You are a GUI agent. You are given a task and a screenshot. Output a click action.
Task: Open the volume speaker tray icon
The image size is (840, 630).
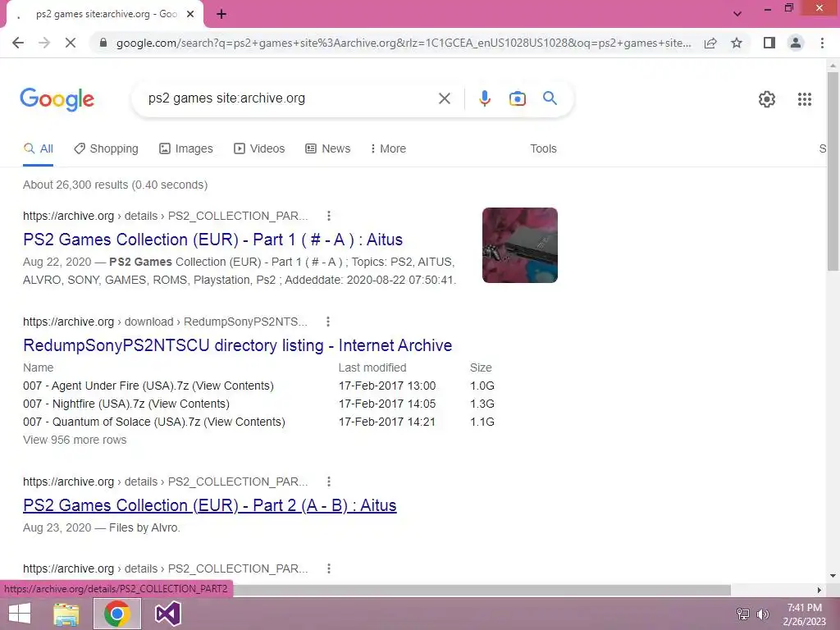[762, 614]
